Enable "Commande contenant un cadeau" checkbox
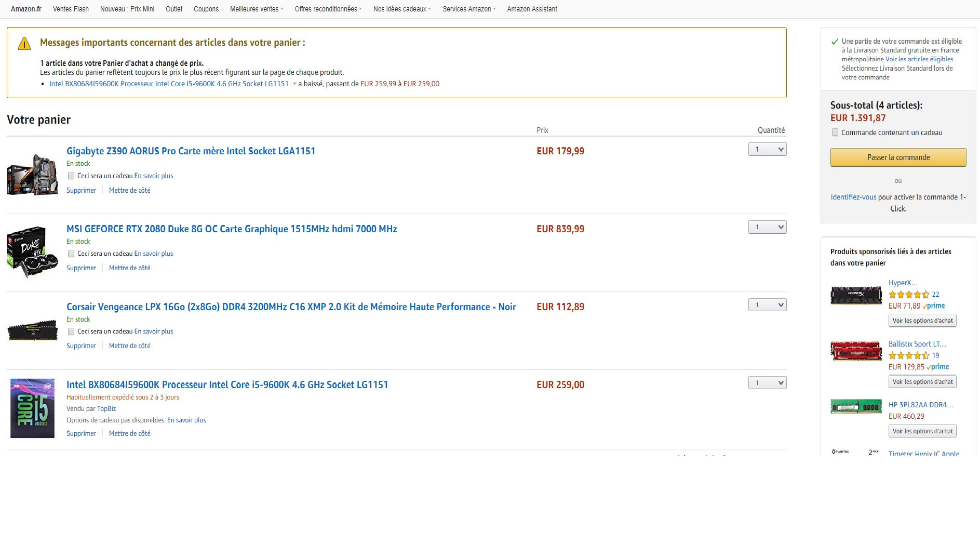 pos(835,132)
